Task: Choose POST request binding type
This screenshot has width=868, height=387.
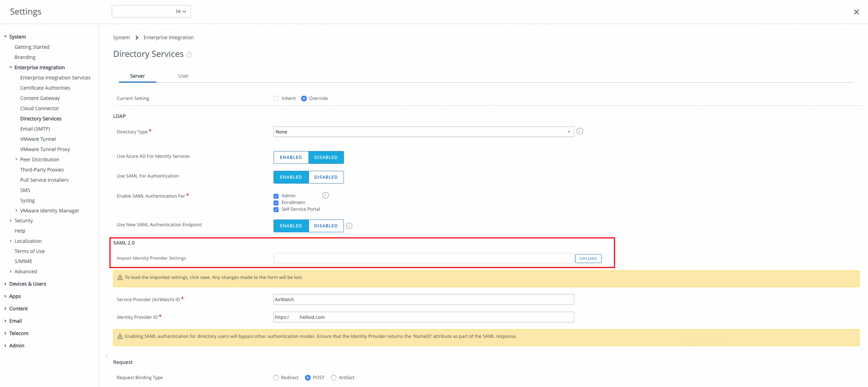Action: (308, 378)
